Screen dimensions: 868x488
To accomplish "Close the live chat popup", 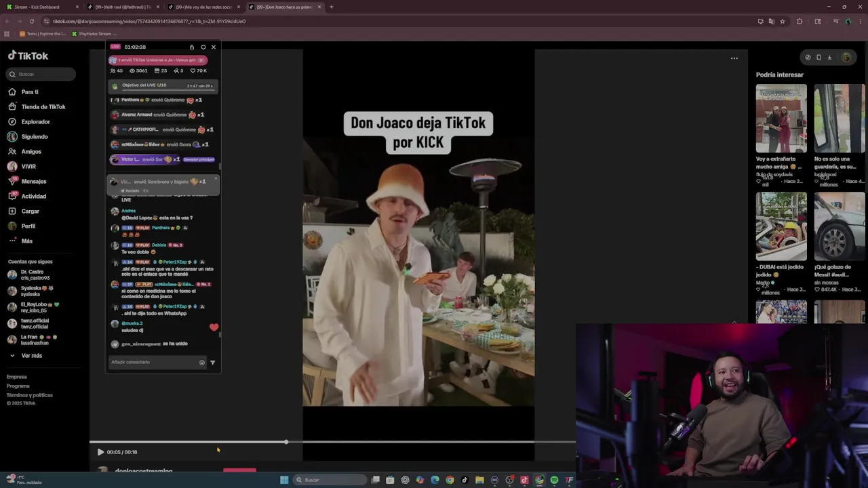I will pos(213,47).
